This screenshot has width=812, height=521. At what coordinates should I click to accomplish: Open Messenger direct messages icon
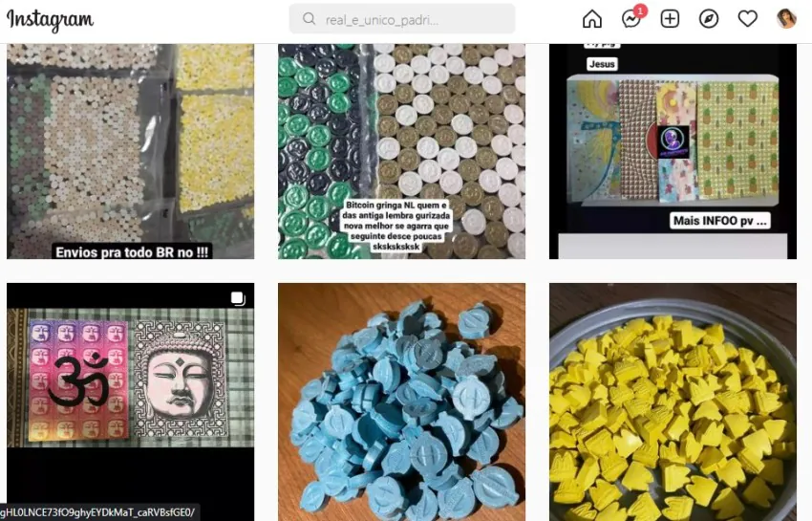click(630, 19)
